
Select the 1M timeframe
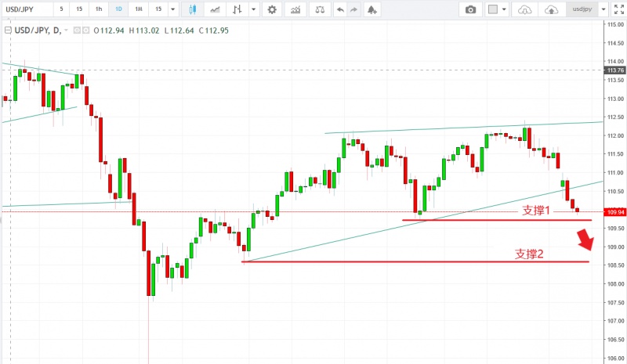(x=139, y=9)
